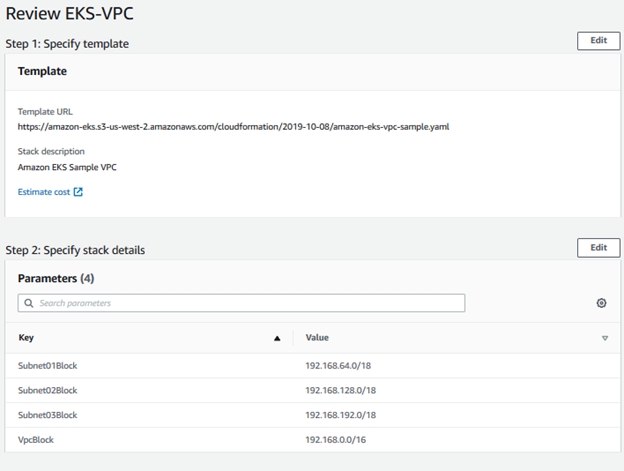
Task: Click external link icon beside Estimate cost
Action: tap(78, 192)
